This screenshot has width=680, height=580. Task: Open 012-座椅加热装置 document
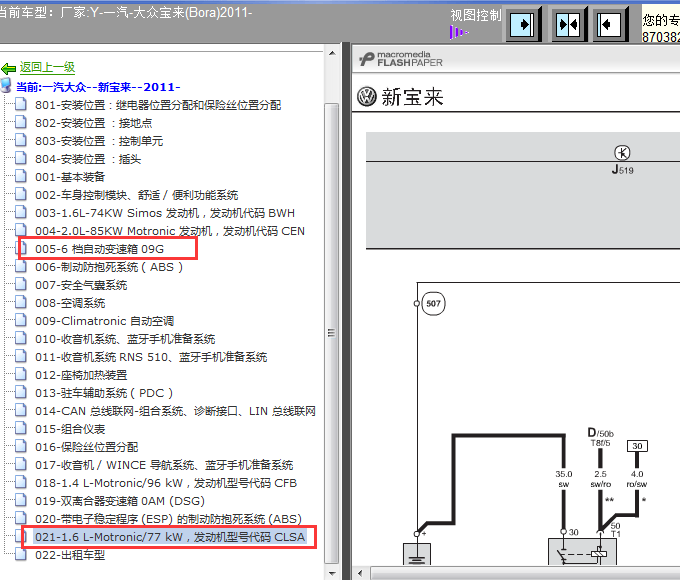81,375
